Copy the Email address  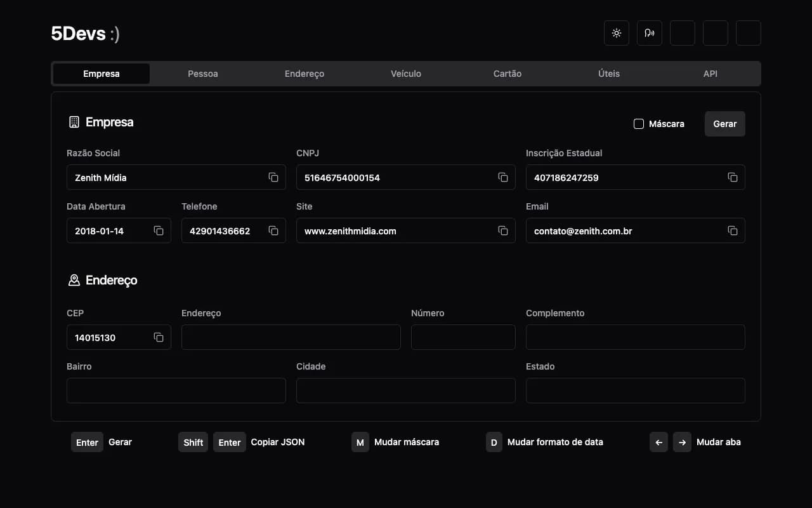click(733, 231)
